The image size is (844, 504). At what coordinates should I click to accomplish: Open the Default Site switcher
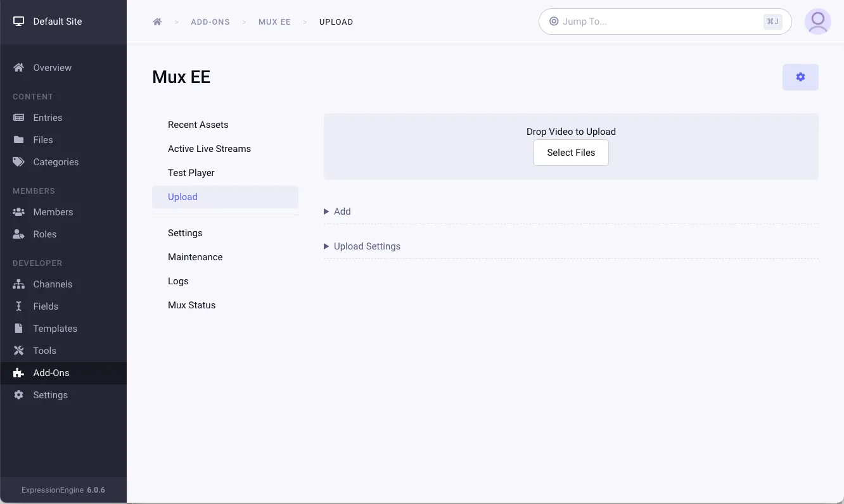(x=63, y=22)
